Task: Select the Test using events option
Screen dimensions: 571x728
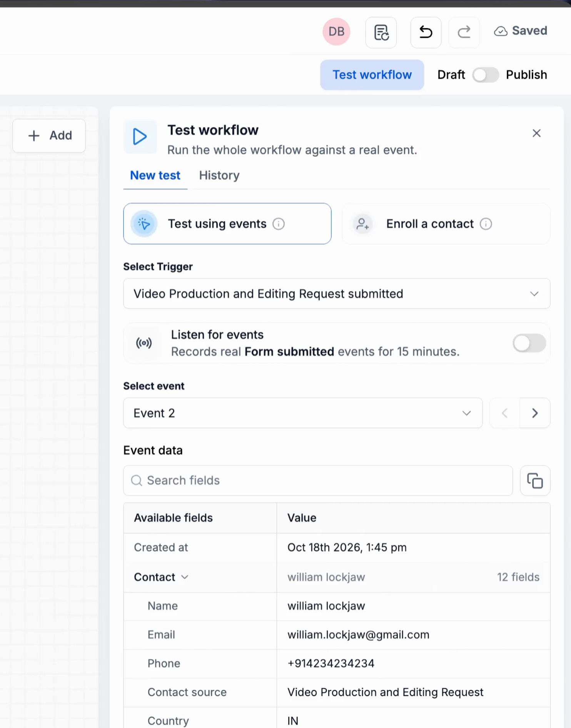Action: pos(227,224)
